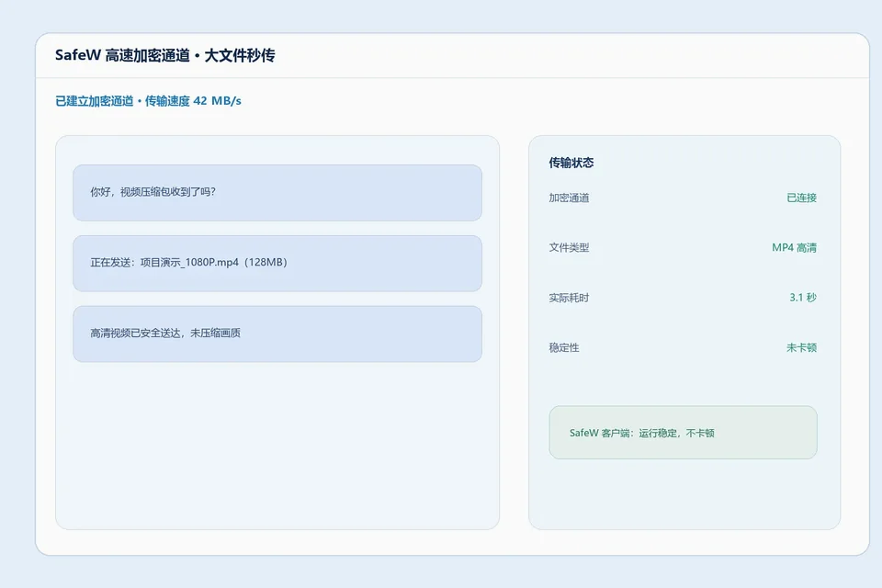The image size is (882, 588).
Task: Click the "已连接" status value
Action: [801, 198]
